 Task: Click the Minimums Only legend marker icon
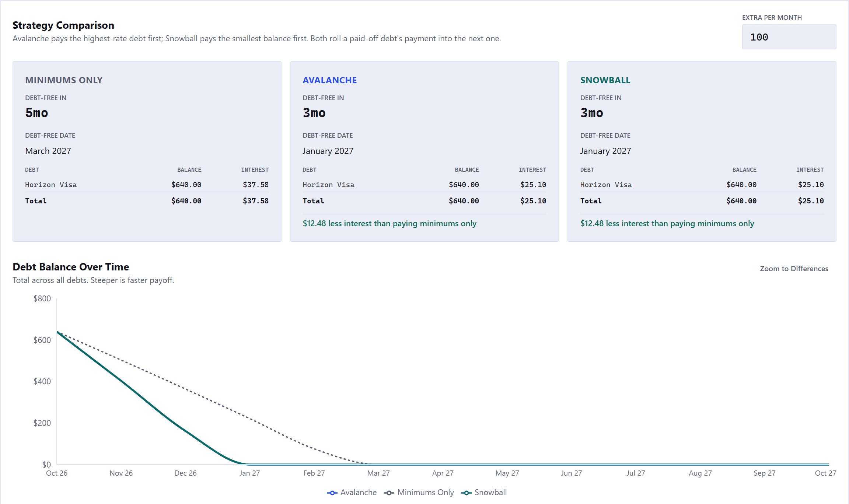(x=389, y=493)
